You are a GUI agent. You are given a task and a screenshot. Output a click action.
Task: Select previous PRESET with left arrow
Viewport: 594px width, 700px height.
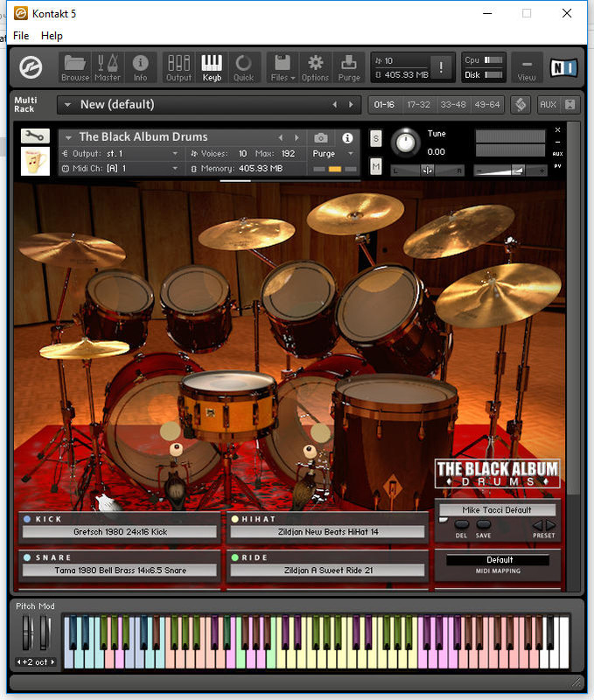tap(538, 524)
